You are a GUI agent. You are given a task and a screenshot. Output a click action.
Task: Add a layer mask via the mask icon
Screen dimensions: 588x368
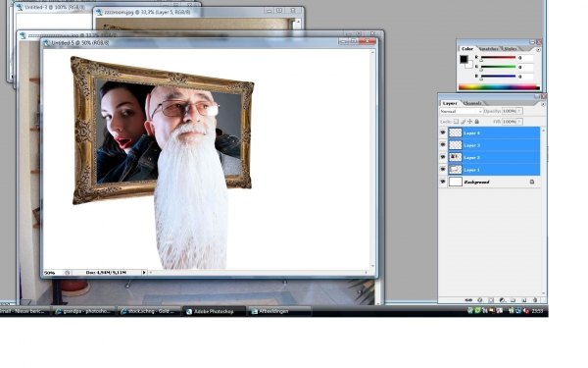pyautogui.click(x=491, y=300)
